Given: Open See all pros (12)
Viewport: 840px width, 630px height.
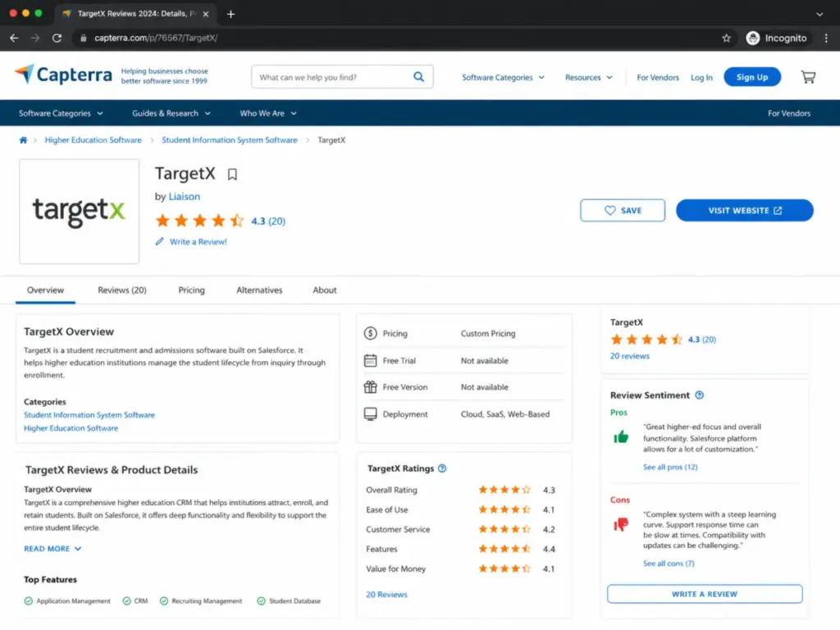Looking at the screenshot, I should click(670, 467).
